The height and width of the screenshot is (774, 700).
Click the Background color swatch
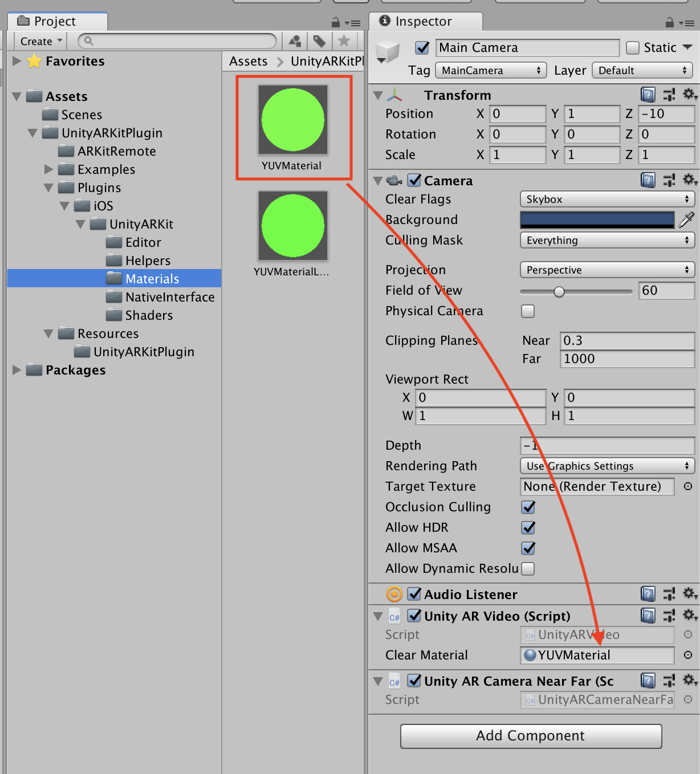[x=597, y=220]
